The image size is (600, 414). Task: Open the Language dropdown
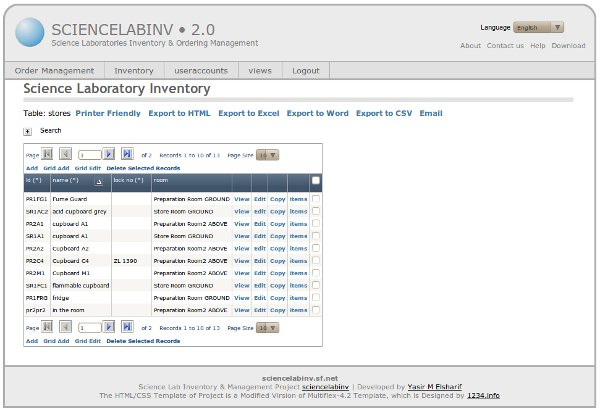[539, 27]
